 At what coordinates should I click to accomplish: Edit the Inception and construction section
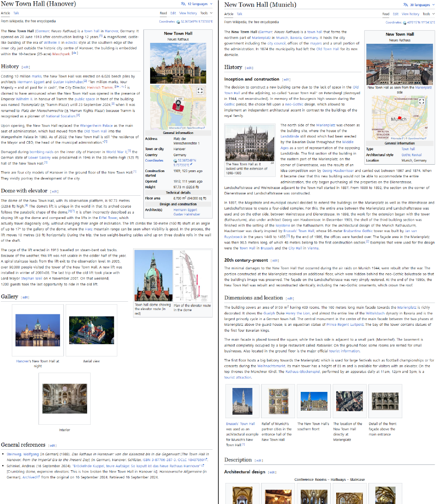click(286, 80)
